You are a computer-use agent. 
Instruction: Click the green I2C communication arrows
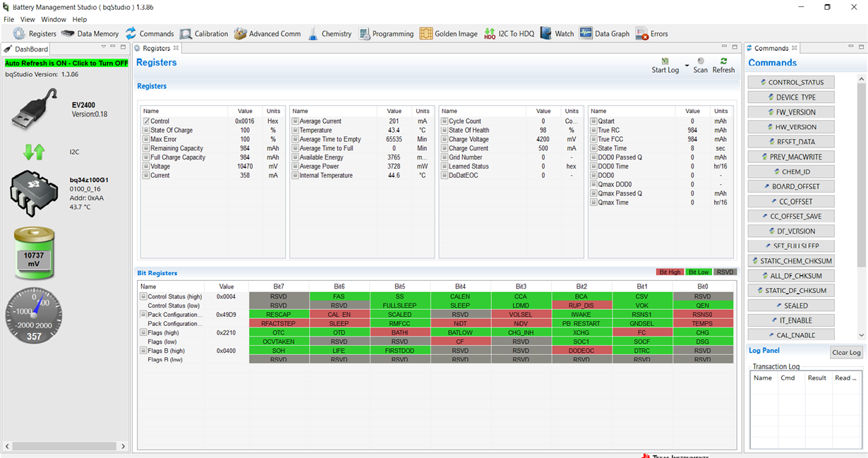point(34,151)
